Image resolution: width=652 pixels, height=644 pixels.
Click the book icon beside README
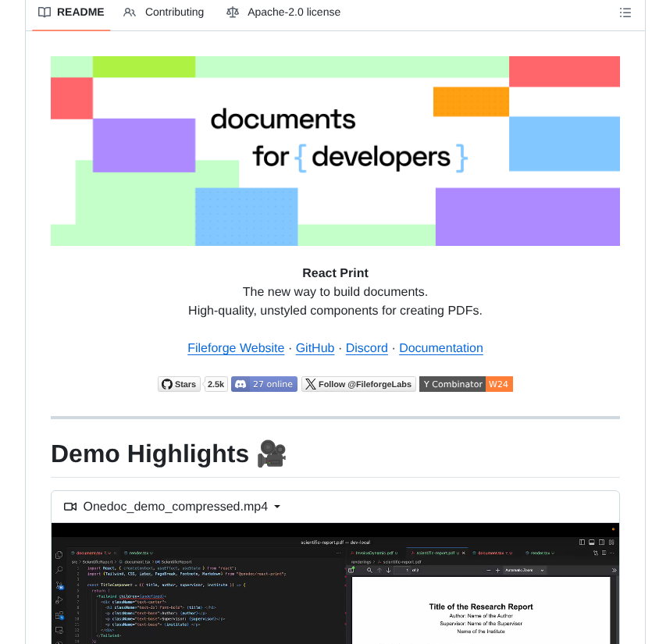44,12
